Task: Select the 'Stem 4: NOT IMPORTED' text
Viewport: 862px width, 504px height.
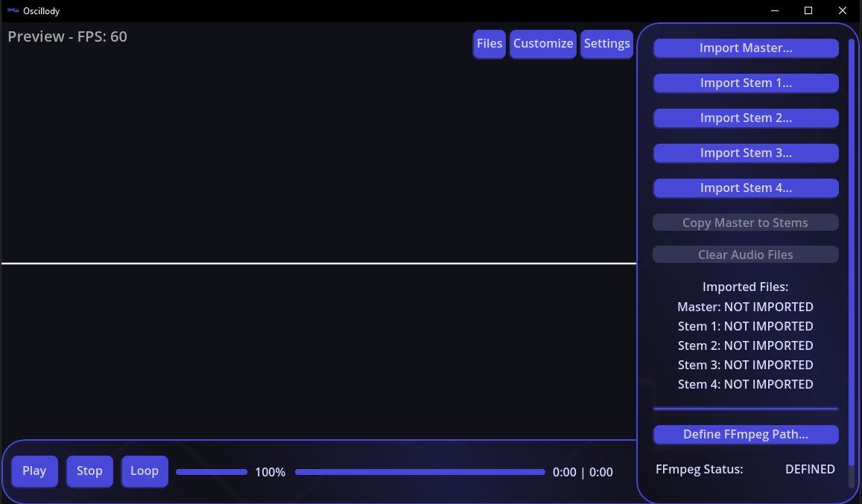Action: (746, 384)
